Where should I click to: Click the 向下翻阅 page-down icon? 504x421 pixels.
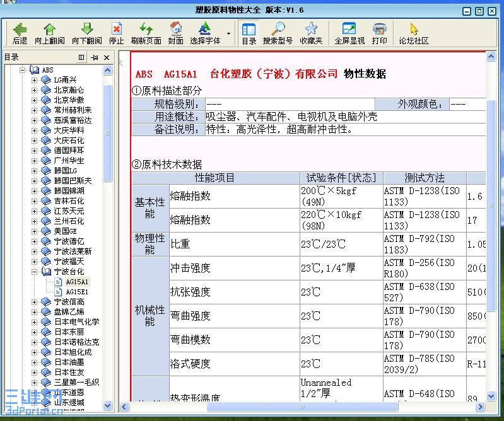pyautogui.click(x=87, y=33)
